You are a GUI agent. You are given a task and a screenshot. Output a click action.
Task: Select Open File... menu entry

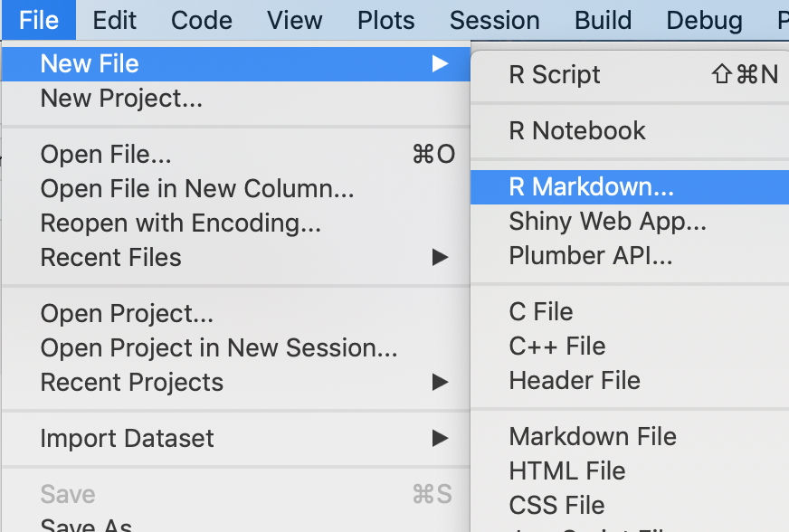[x=106, y=155]
